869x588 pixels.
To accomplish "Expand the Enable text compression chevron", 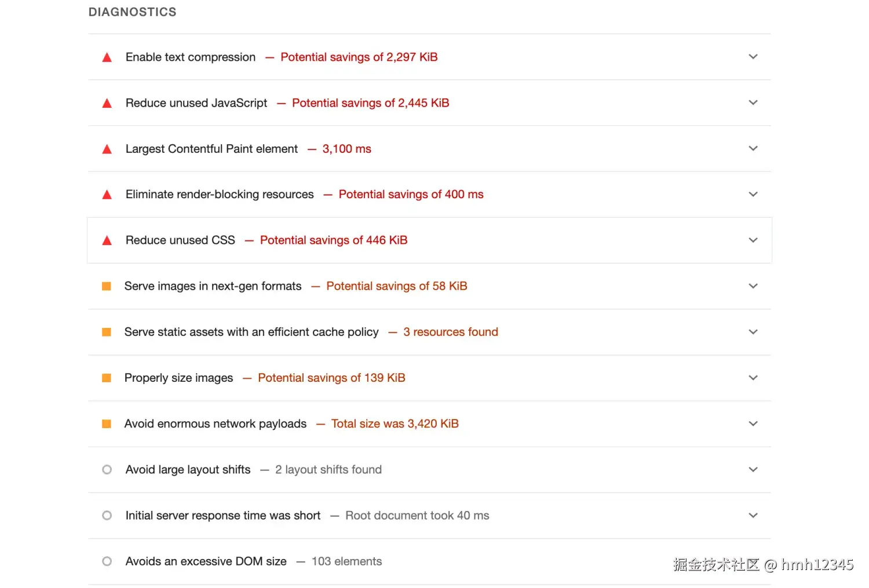I will [x=753, y=57].
